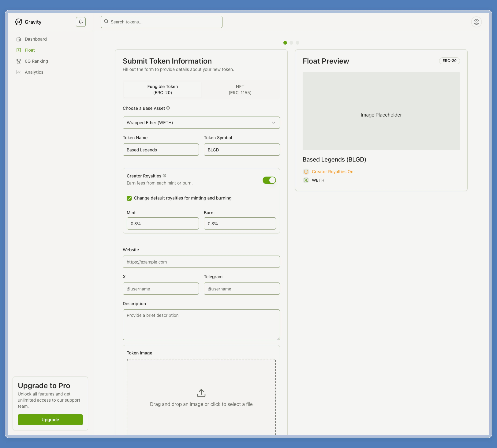Screen dimensions: 497x448
Task: Open Analytics page from sidebar
Action: coord(34,72)
